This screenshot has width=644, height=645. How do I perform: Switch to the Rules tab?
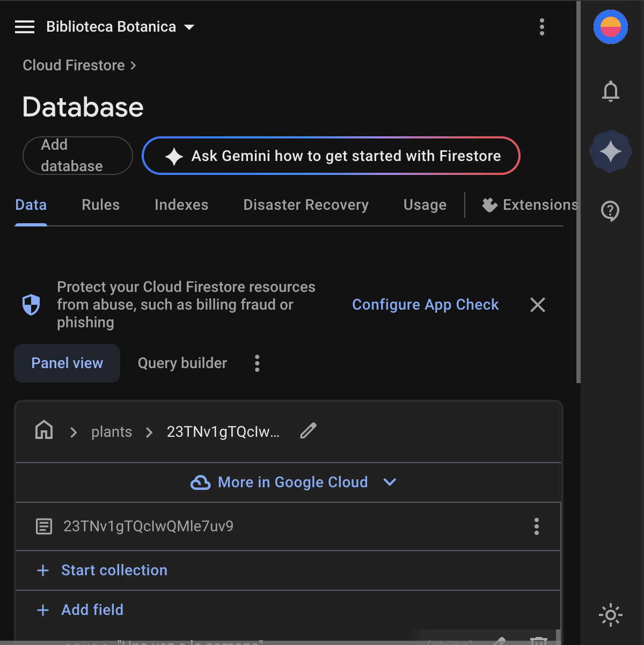point(100,204)
